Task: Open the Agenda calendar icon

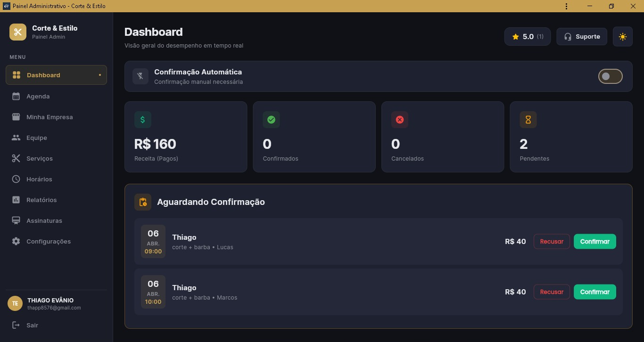Action: coord(16,96)
